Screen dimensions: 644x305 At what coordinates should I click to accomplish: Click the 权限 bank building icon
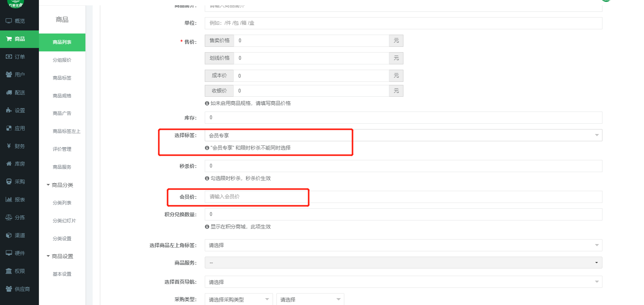9,271
